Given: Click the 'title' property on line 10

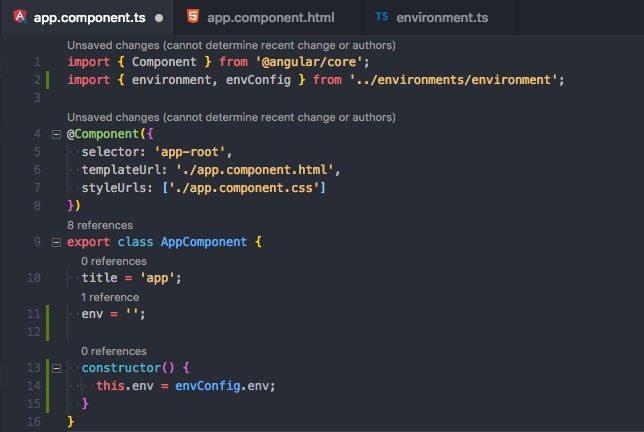Looking at the screenshot, I should (99, 278).
